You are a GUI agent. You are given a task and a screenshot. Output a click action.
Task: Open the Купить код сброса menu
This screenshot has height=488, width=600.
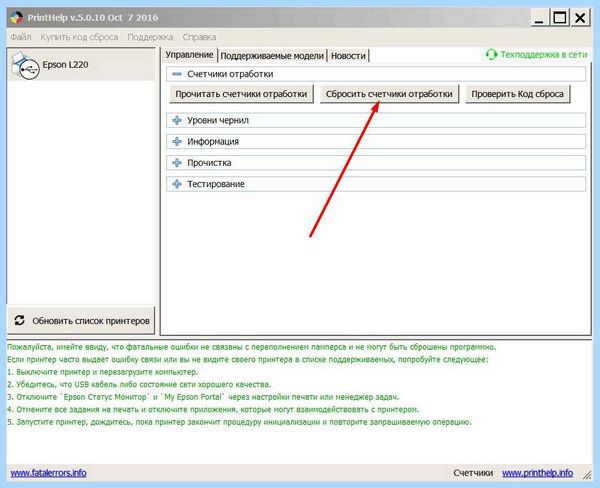(x=79, y=37)
